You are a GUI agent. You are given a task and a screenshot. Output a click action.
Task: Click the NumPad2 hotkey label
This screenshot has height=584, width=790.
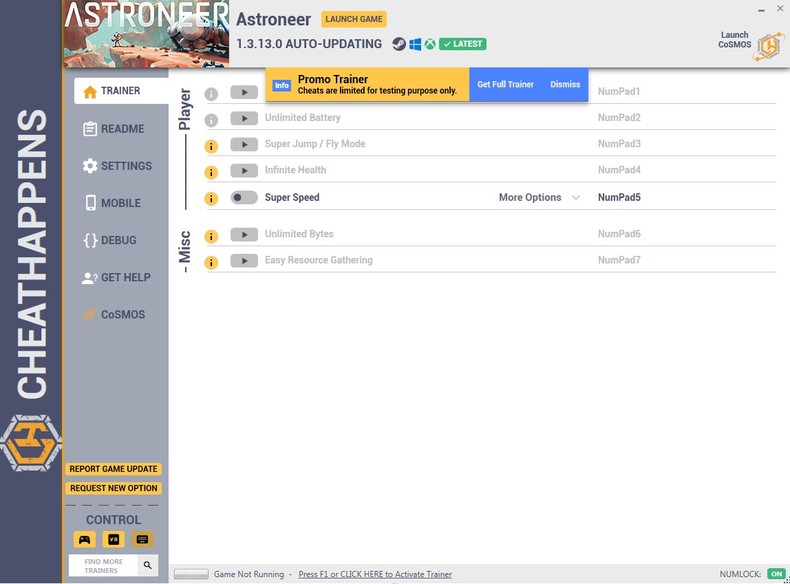click(619, 118)
